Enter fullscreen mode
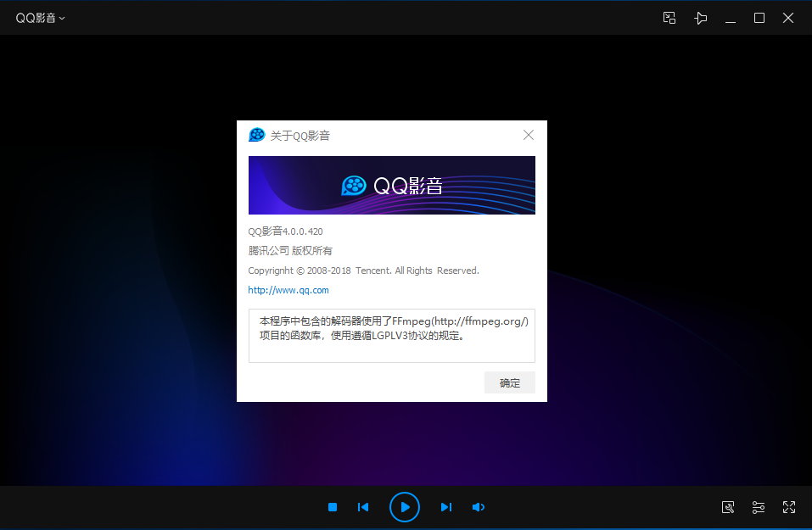The width and height of the screenshot is (812, 530). [x=789, y=507]
